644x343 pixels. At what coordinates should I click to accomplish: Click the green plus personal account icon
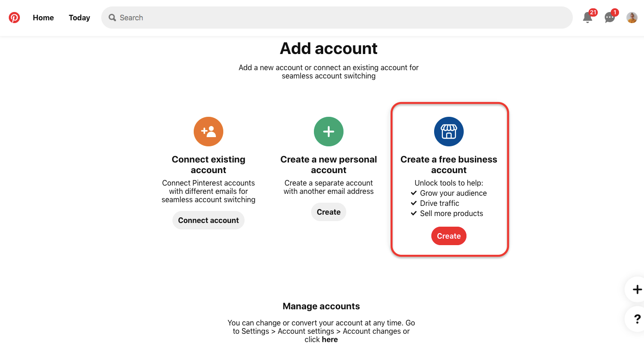328,132
